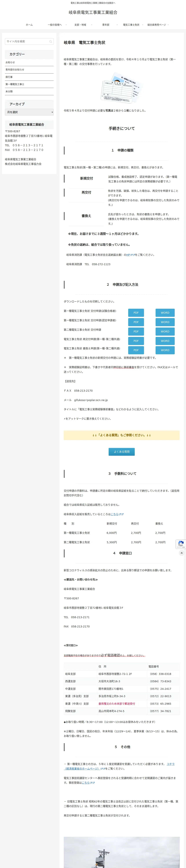Click the よくある質問 button

(x=122, y=452)
